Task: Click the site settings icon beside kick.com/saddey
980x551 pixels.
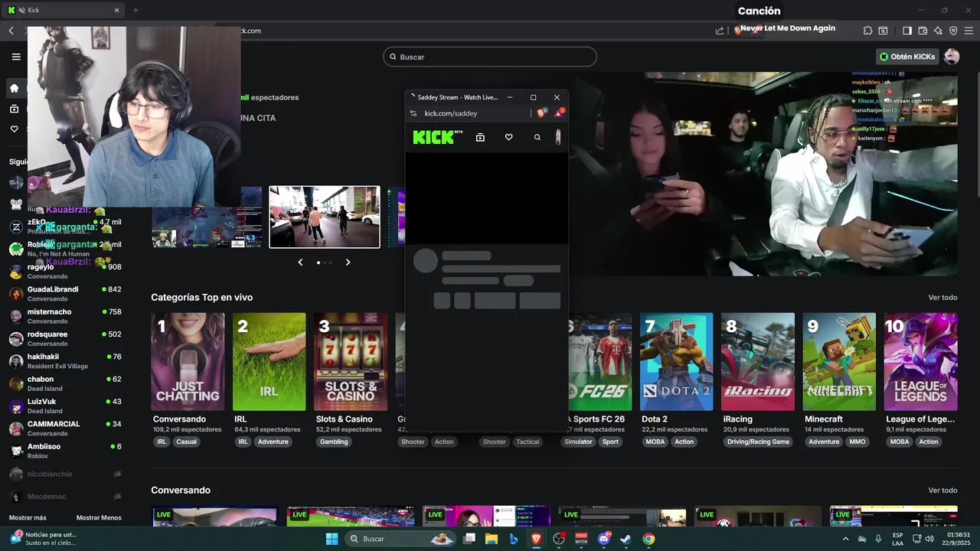Action: click(x=413, y=113)
